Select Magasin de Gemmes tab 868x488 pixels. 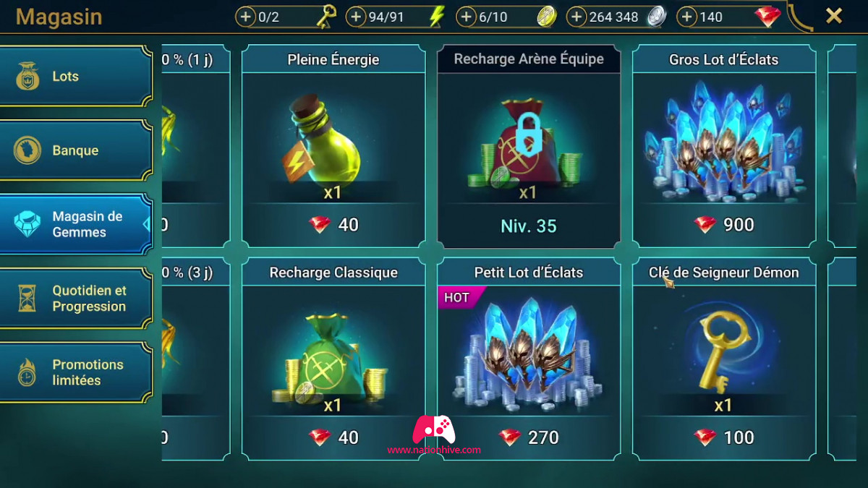[x=76, y=224]
